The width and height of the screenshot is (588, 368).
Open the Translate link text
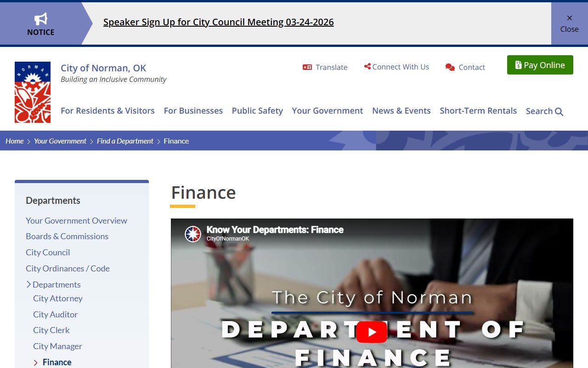[x=331, y=67]
